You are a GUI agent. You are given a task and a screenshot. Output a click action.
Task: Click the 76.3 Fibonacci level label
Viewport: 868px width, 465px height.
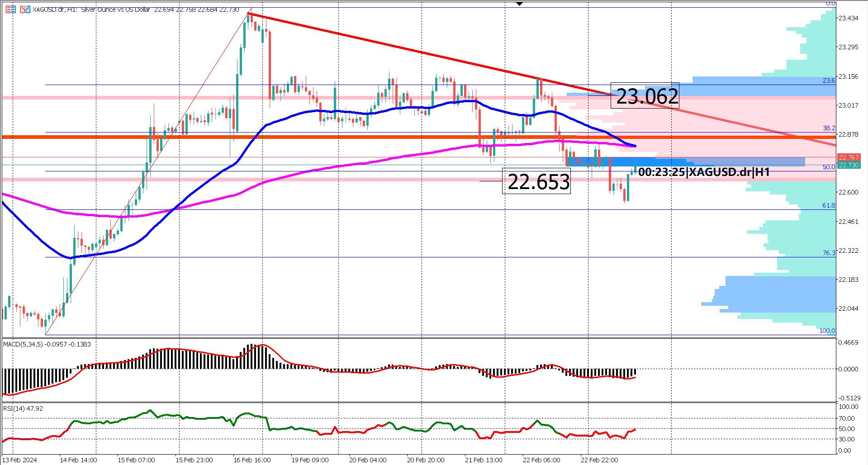click(x=829, y=253)
